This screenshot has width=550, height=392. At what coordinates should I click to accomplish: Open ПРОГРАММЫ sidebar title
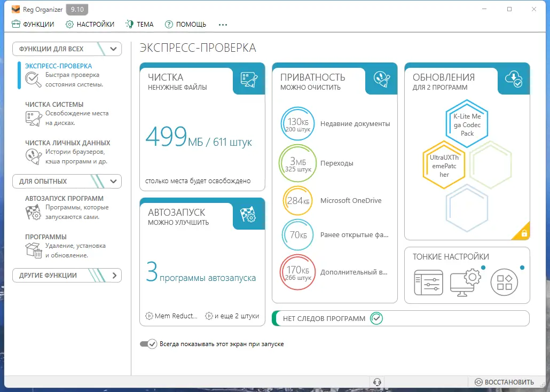(x=46, y=237)
